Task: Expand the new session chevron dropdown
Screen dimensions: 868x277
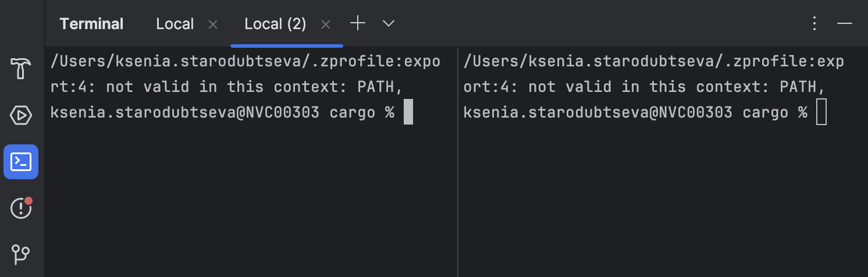Action: [x=389, y=23]
